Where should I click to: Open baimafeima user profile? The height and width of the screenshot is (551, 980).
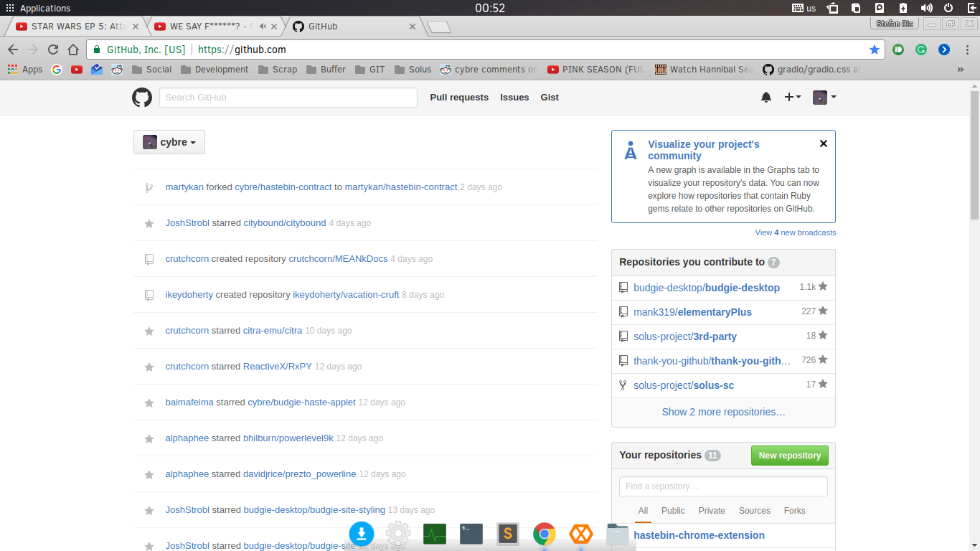point(189,402)
